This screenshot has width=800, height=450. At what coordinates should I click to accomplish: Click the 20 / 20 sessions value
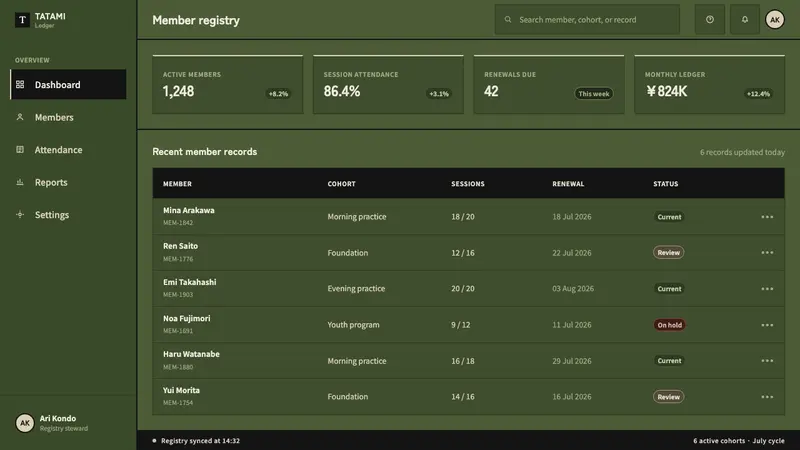coord(463,289)
